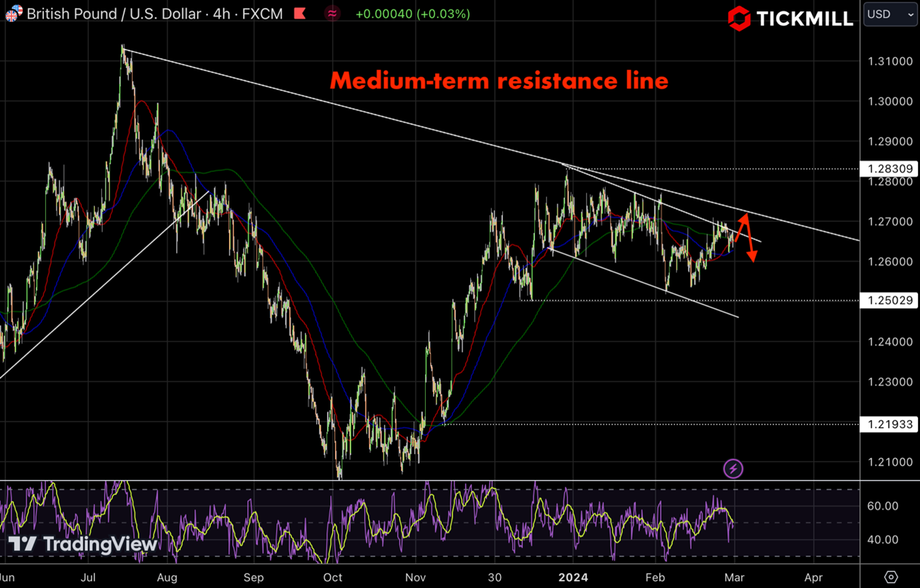Click the 60.00 RSI axis value
Screen dimensions: 920x588
tap(883, 506)
